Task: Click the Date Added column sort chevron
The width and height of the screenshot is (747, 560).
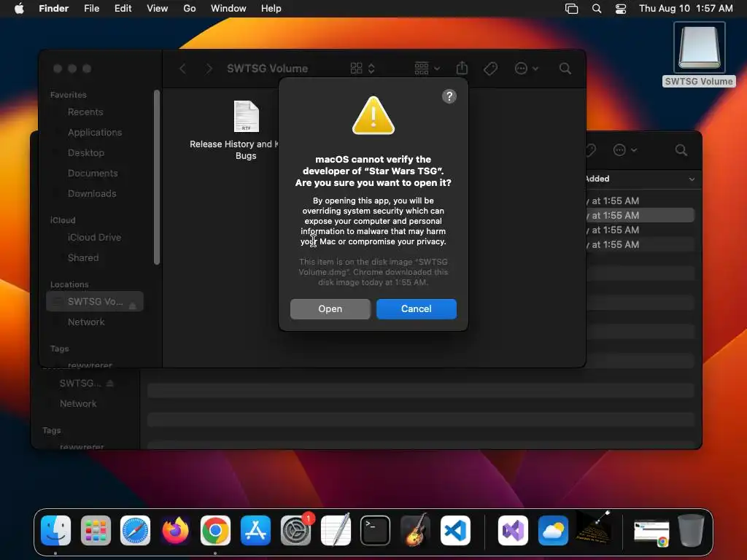Action: [x=692, y=179]
